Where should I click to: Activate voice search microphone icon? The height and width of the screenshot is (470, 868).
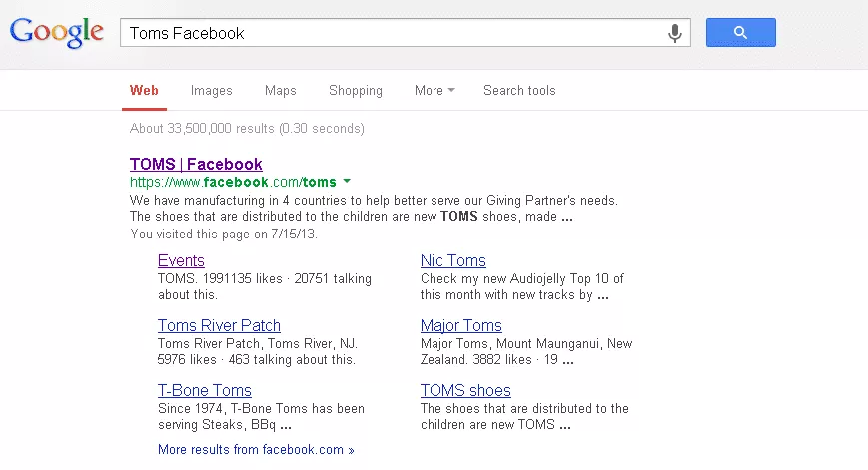click(x=675, y=33)
